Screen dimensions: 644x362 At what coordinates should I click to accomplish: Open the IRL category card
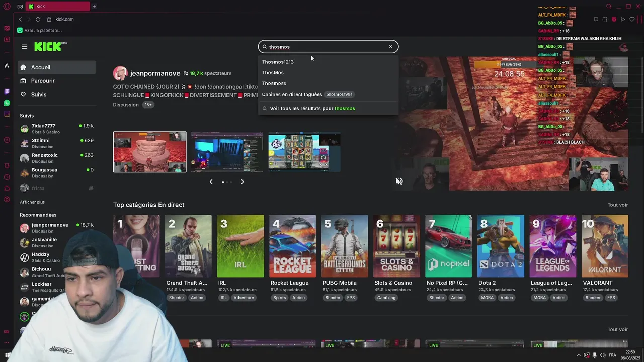[240, 246]
